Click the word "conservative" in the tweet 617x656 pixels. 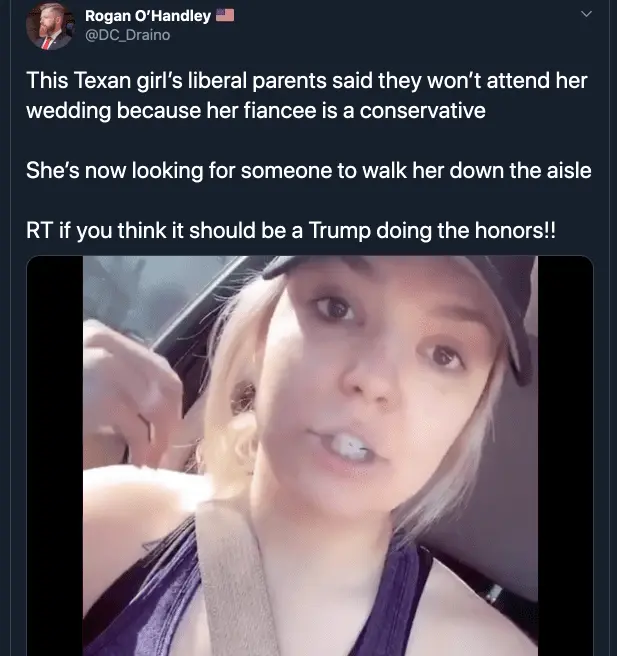point(415,110)
